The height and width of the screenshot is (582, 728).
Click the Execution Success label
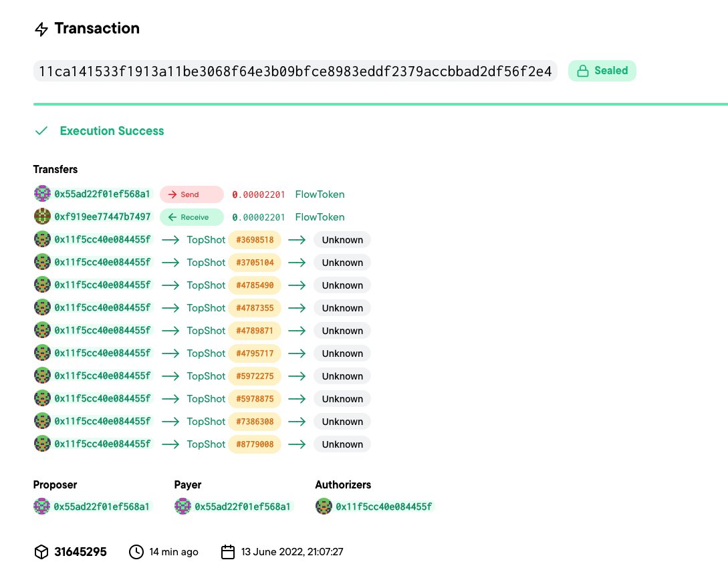coord(112,131)
